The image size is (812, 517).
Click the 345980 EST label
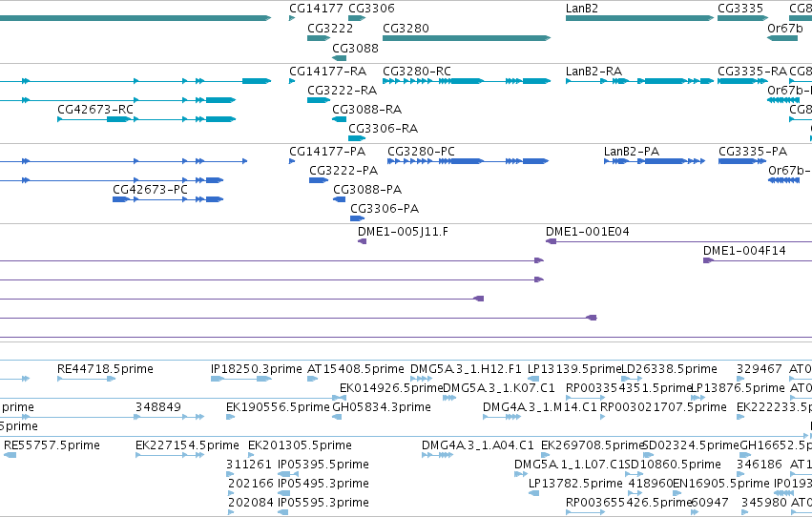click(x=763, y=503)
